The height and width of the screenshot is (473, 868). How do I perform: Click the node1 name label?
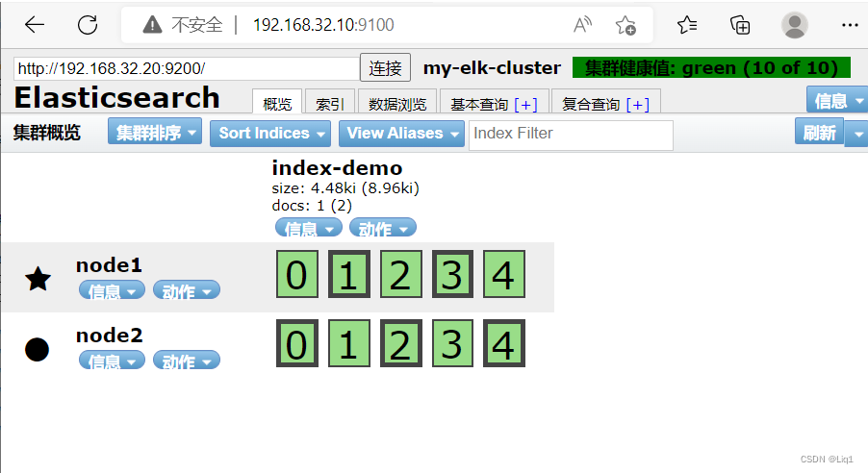(x=109, y=265)
